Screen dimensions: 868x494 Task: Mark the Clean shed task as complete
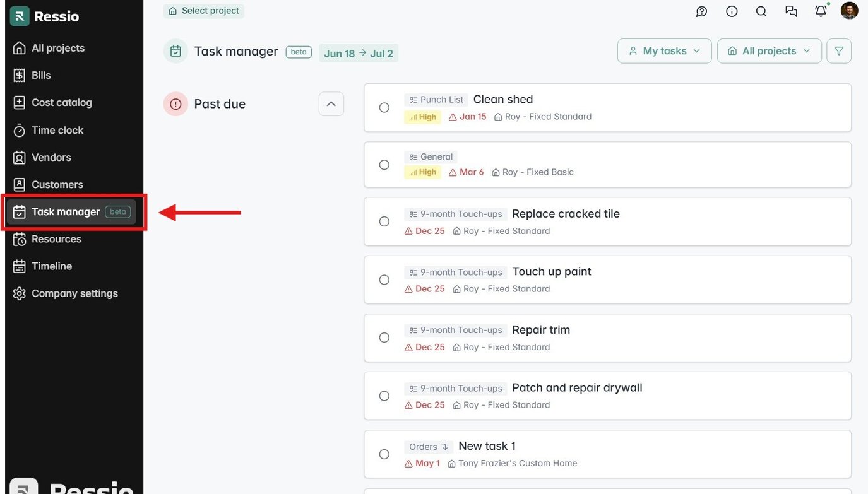click(x=384, y=107)
